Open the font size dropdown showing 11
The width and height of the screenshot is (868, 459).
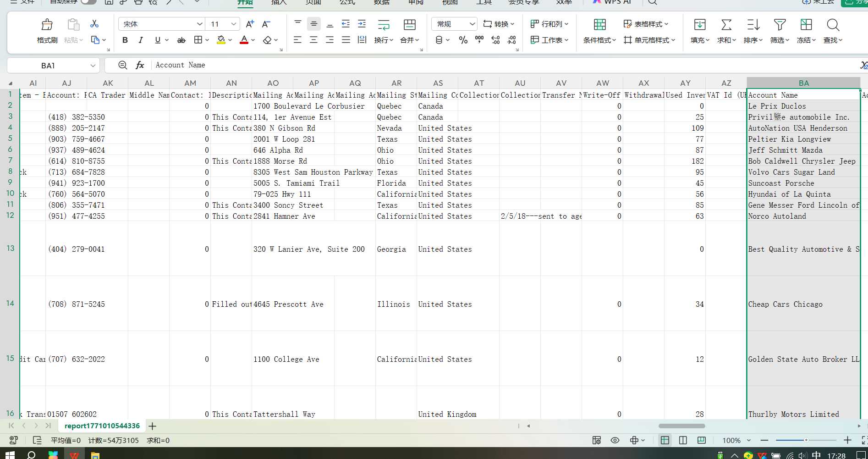coord(234,24)
